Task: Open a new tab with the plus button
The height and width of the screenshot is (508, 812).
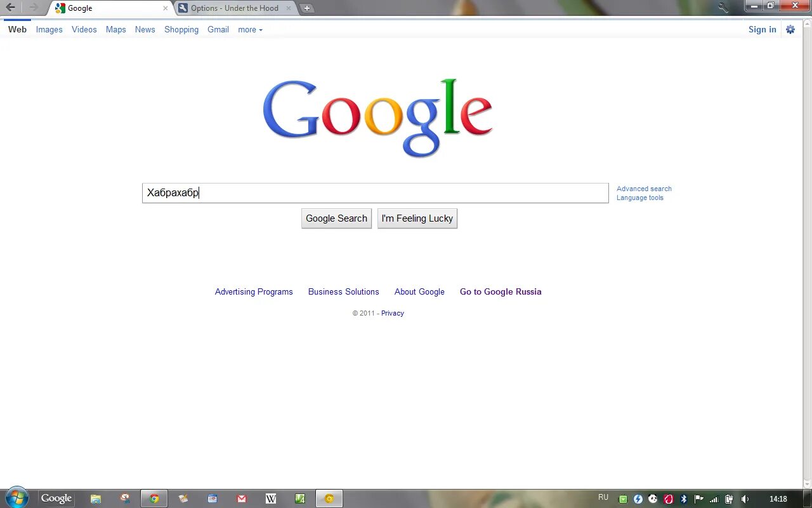Action: pyautogui.click(x=306, y=8)
